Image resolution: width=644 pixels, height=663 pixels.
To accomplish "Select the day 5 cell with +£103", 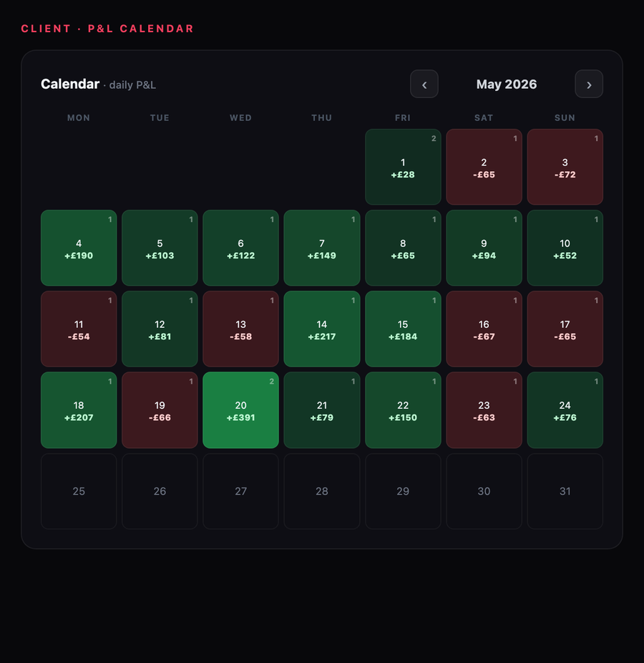I will tap(160, 248).
